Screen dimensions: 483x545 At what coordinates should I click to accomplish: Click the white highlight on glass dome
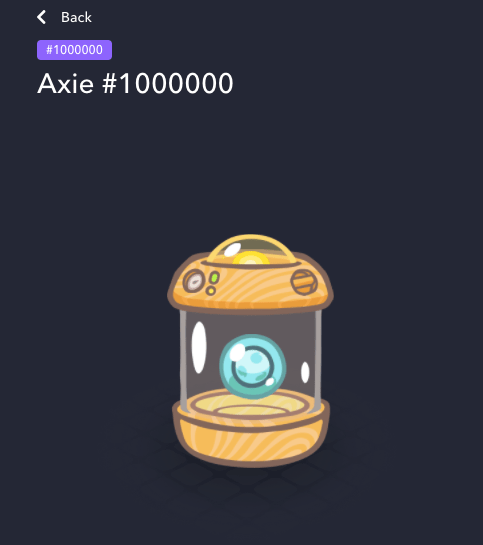[x=232, y=250]
